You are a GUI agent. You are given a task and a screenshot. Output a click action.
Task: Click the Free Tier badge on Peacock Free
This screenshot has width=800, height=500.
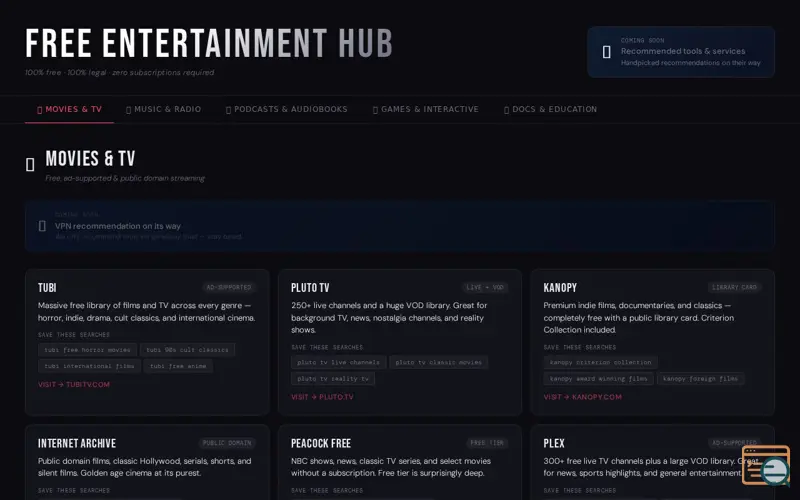pyautogui.click(x=487, y=443)
